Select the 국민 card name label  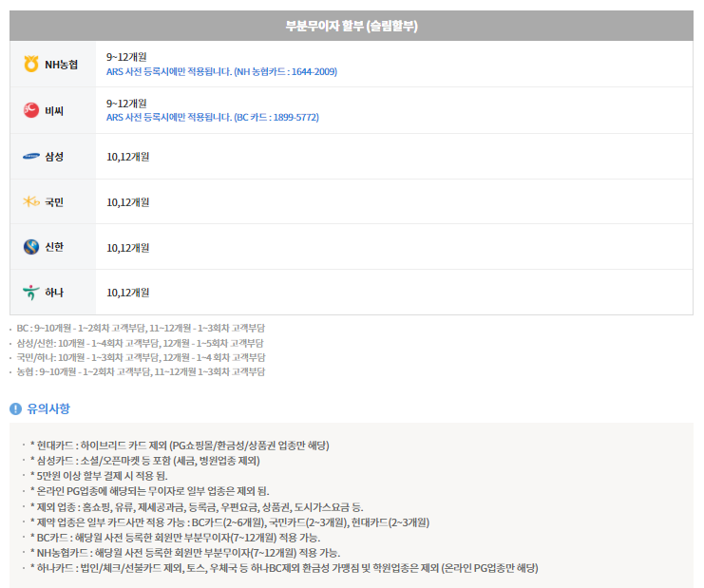point(54,202)
